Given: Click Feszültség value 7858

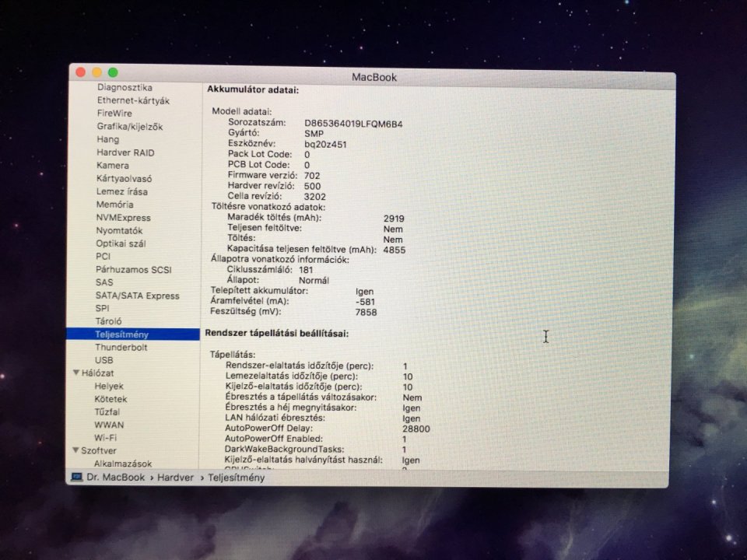Looking at the screenshot, I should coord(366,313).
